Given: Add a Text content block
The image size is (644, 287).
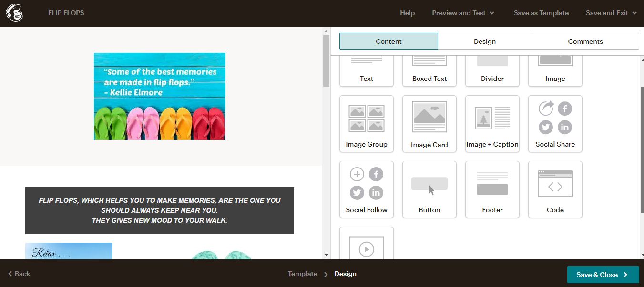Looking at the screenshot, I should 367,71.
